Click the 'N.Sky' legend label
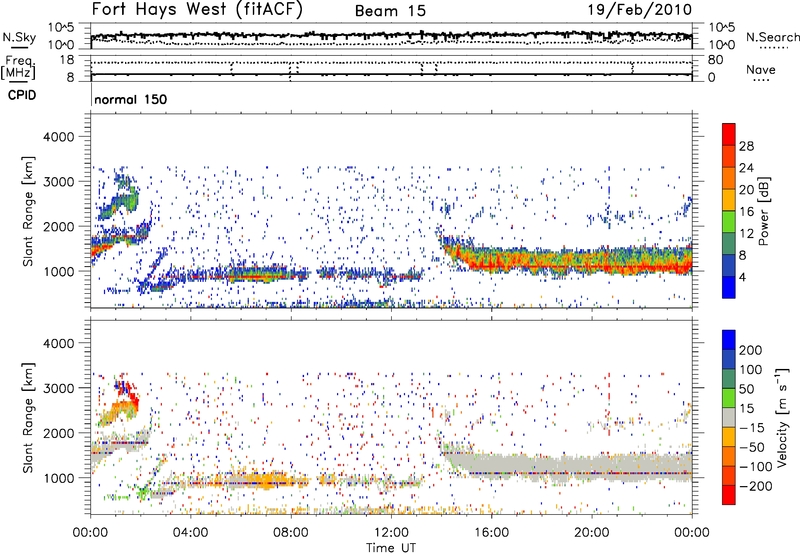800x554 pixels. pos(19,37)
